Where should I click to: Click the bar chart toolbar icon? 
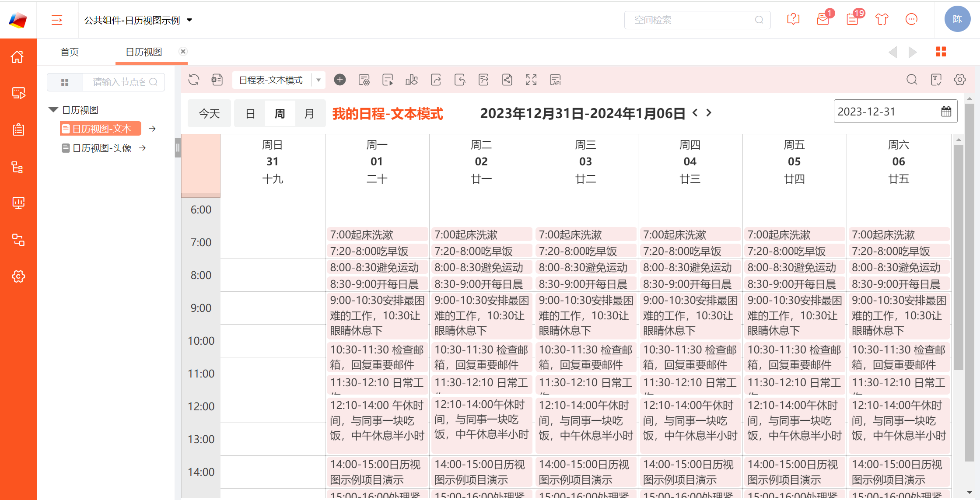pos(411,80)
